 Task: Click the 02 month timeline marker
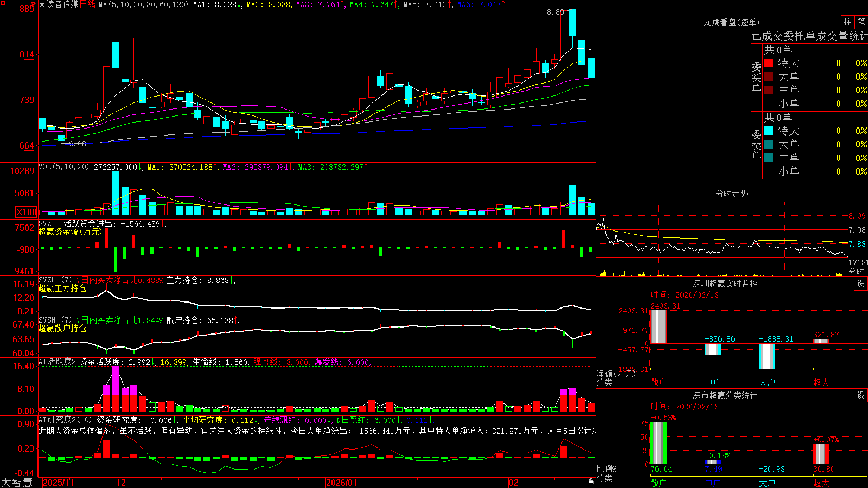(514, 483)
